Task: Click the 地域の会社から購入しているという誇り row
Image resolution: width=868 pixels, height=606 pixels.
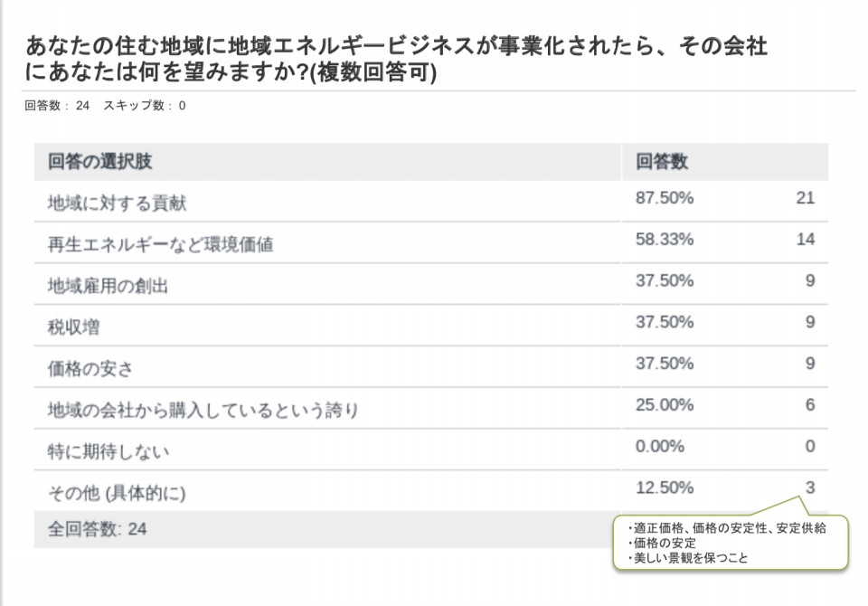Action: (431, 408)
